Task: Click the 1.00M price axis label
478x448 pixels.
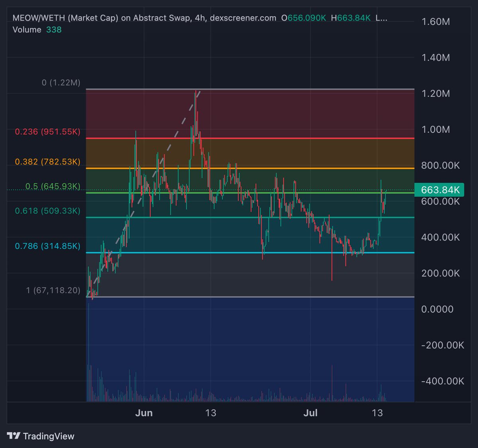Action: point(436,130)
